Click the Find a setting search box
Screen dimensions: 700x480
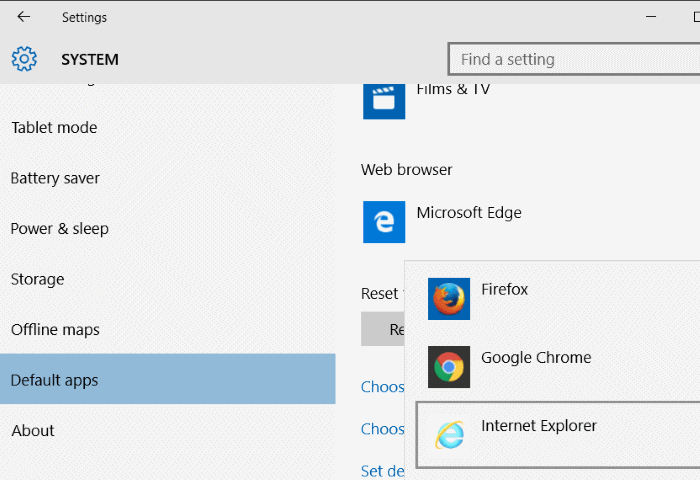click(574, 59)
